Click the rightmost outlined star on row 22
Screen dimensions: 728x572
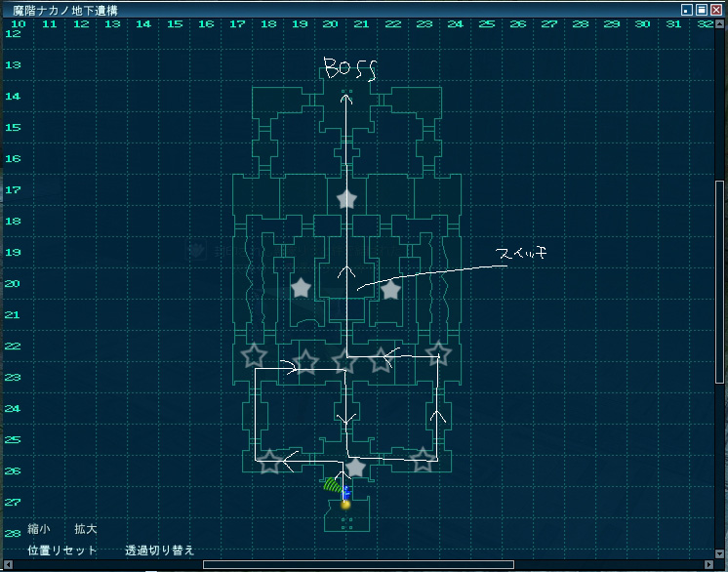(x=438, y=352)
